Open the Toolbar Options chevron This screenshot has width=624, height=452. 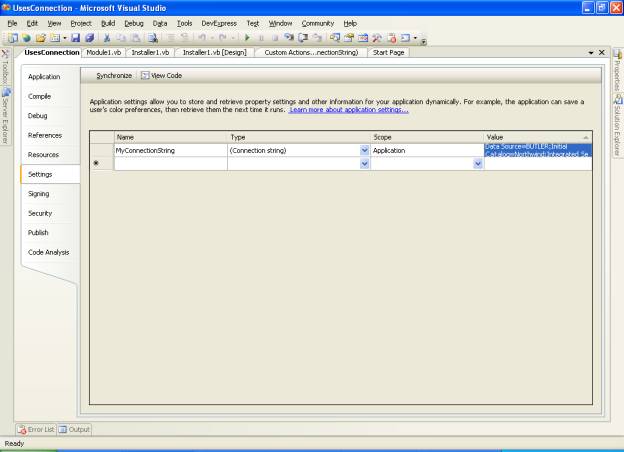point(423,41)
